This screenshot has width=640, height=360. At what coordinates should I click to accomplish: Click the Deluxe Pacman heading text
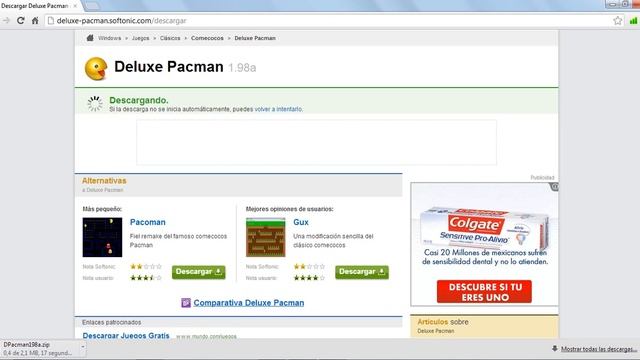point(169,67)
